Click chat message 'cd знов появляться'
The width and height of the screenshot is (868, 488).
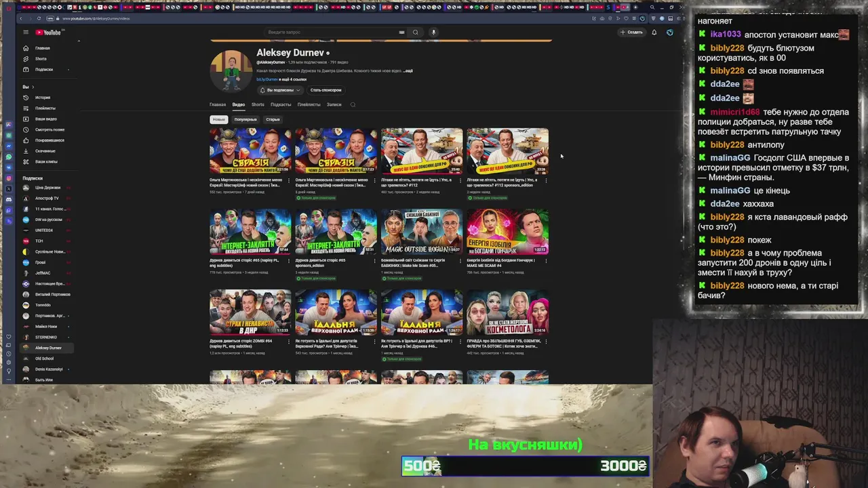point(786,70)
